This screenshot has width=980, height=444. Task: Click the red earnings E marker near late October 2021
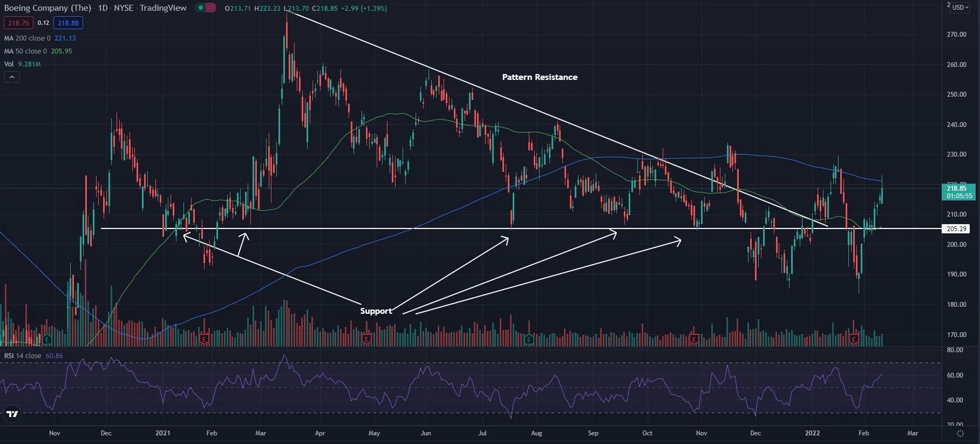[x=694, y=339]
